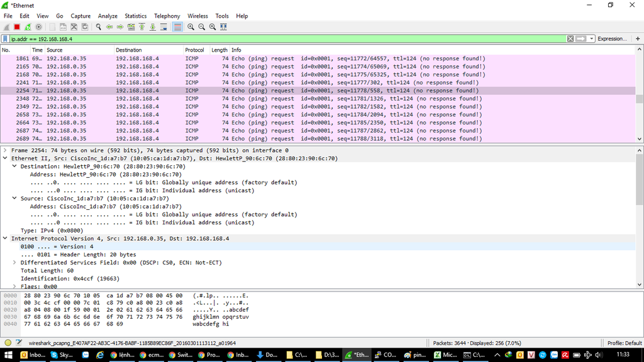Open the Statistics menu
644x362 pixels.
tap(135, 16)
